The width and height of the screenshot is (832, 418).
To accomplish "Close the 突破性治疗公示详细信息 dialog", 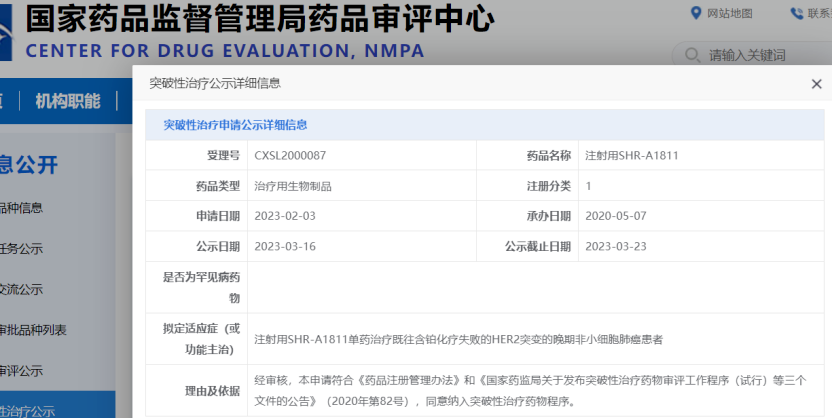I will [x=816, y=84].
